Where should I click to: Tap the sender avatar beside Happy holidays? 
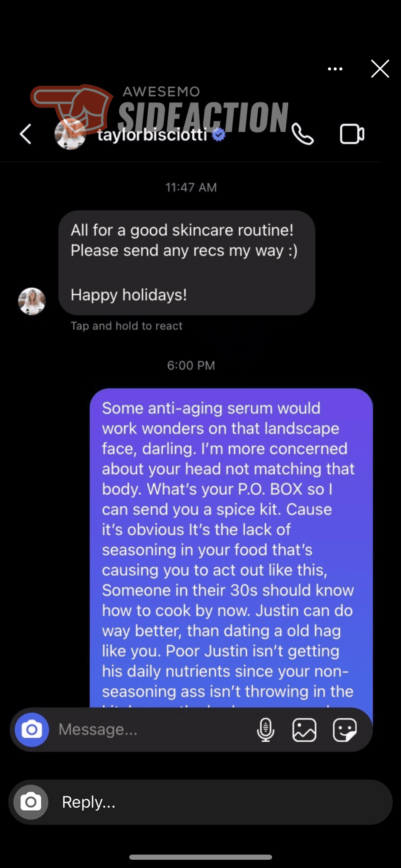click(x=32, y=301)
